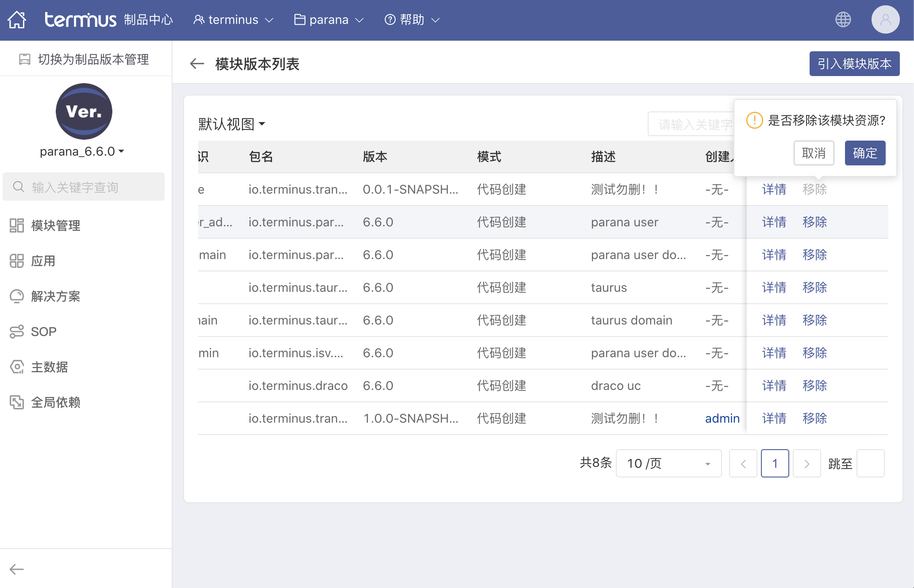Screen dimensions: 914x588
Task: Click the search magnifier icon in sidebar
Action: pos(19,187)
